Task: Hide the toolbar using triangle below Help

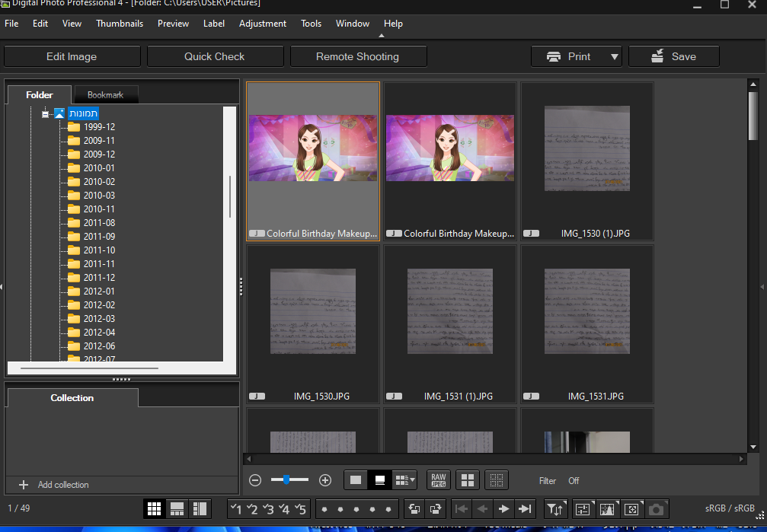Action: (x=382, y=35)
